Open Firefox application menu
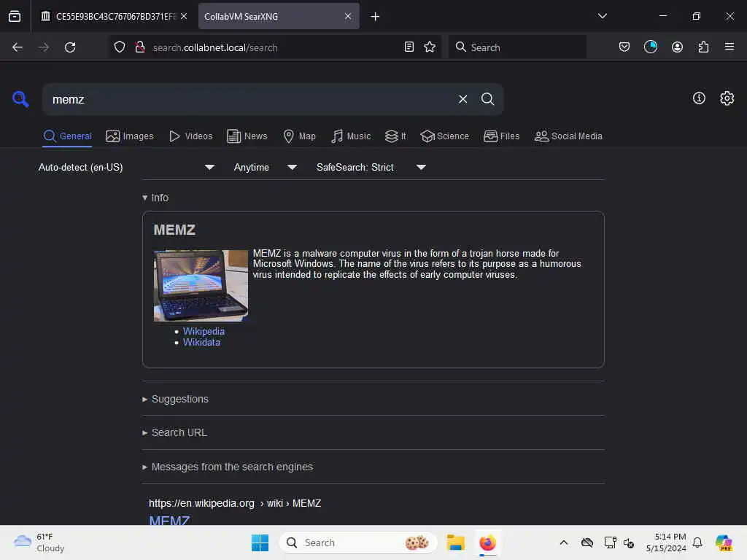Image resolution: width=747 pixels, height=560 pixels. (729, 47)
